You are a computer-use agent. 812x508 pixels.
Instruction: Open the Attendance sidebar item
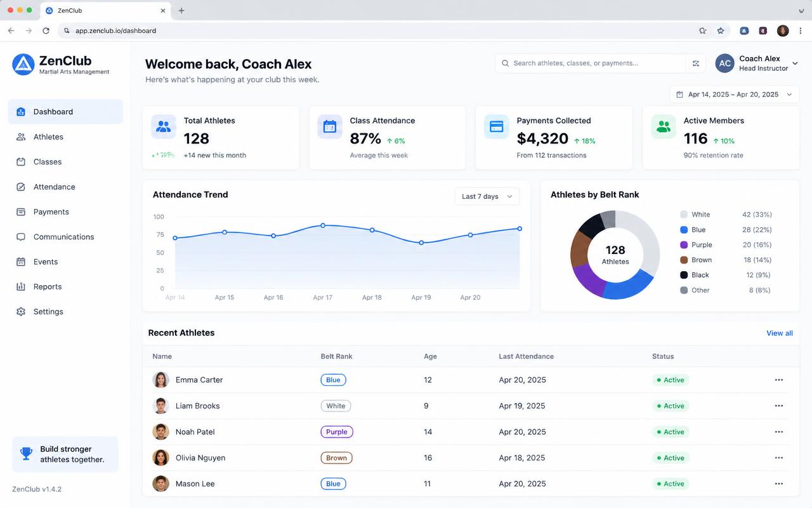pyautogui.click(x=65, y=187)
